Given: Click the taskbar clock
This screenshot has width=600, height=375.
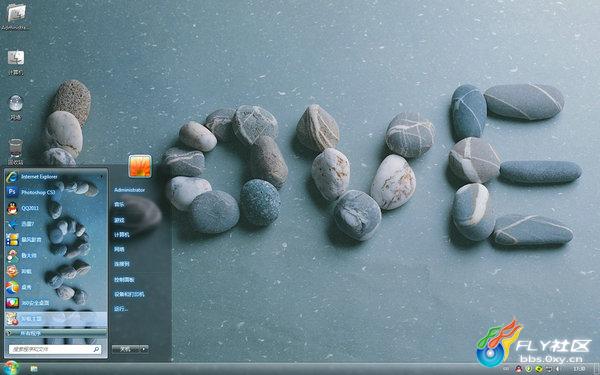Looking at the screenshot, I should (x=579, y=368).
